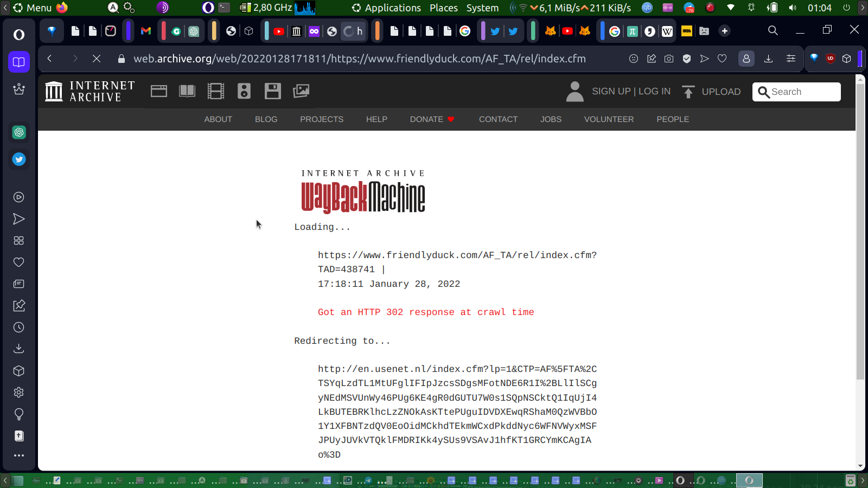
Task: Open the terminal launcher in top panel
Action: pos(224,8)
